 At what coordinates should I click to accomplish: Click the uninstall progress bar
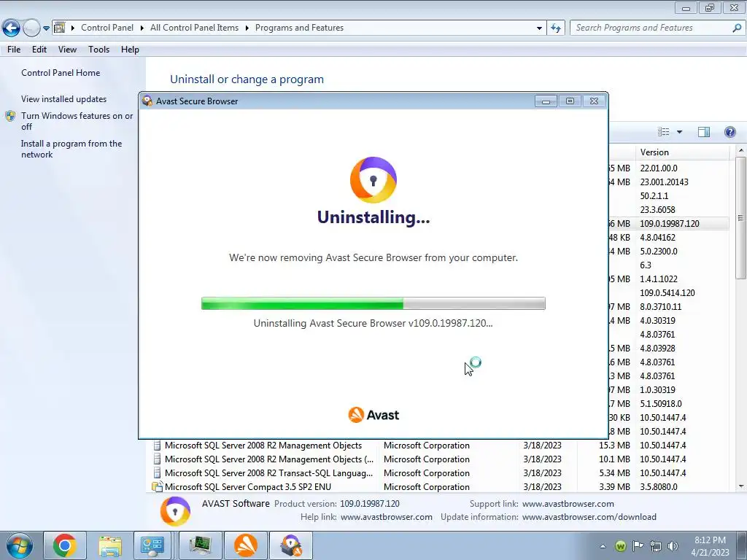373,303
